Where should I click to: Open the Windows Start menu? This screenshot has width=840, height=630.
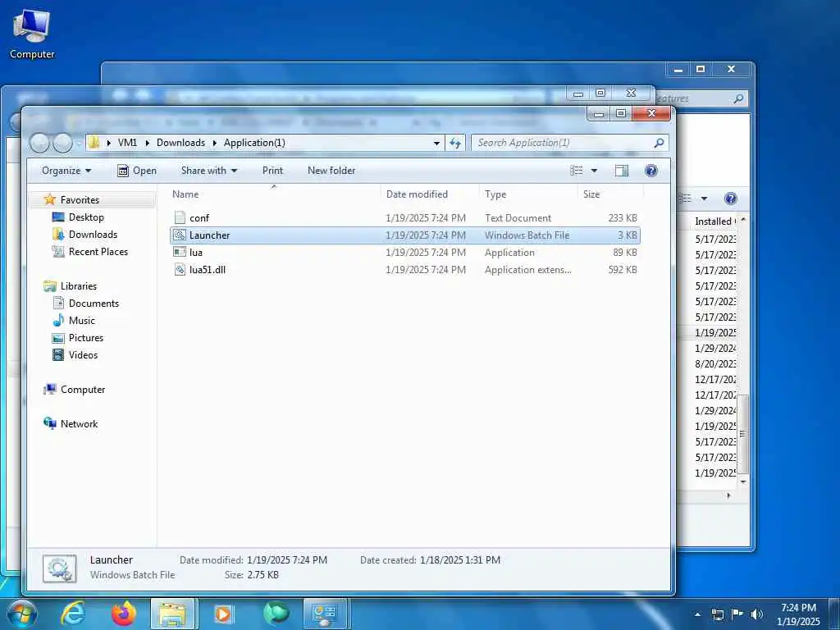[x=21, y=614]
